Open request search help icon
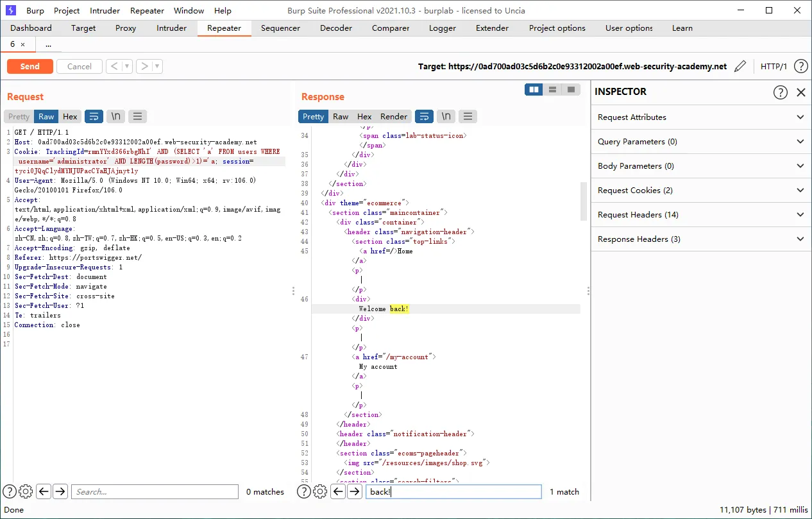The width and height of the screenshot is (812, 519). tap(10, 491)
